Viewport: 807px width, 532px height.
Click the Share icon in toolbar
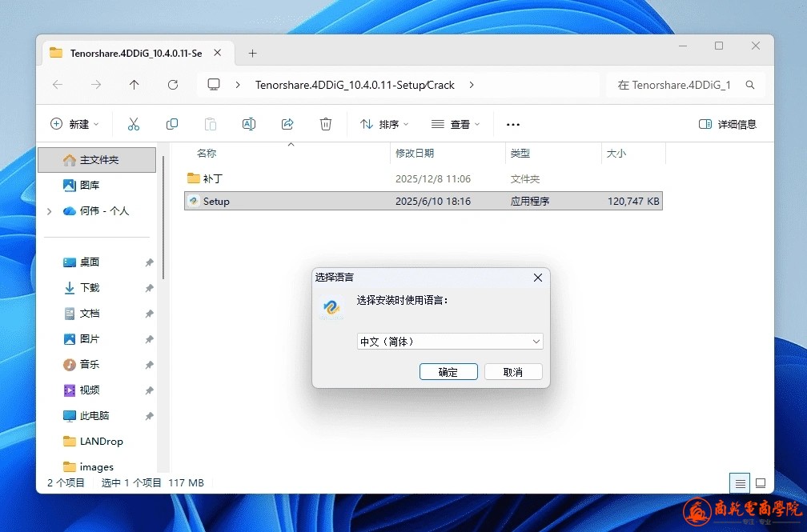287,124
